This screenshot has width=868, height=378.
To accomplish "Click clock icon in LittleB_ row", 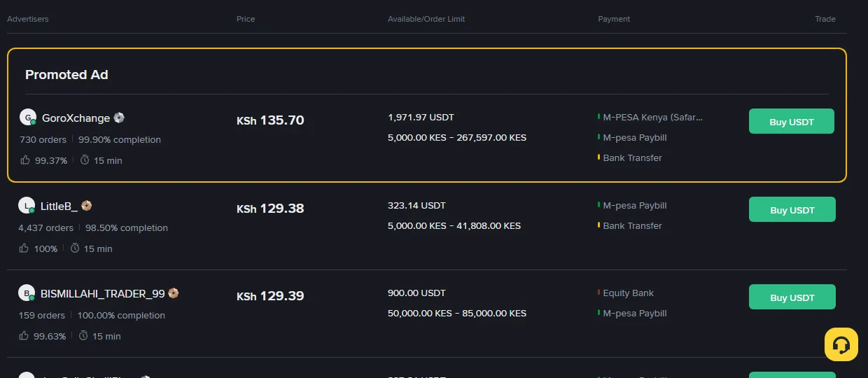I will tap(75, 248).
